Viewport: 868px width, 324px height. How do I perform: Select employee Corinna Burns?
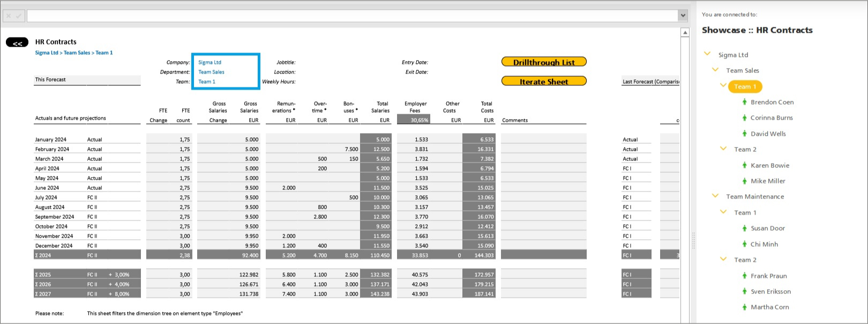(772, 117)
